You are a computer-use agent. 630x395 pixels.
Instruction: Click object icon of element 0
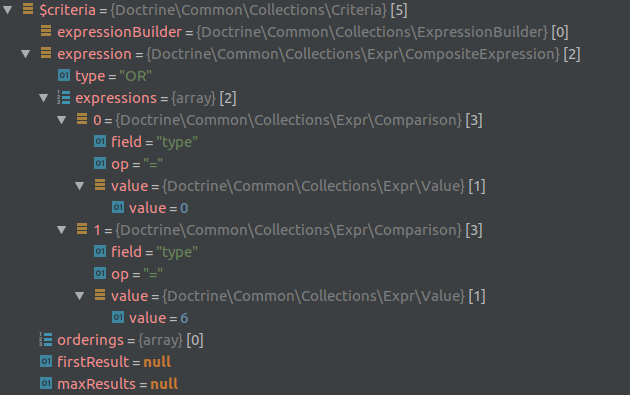(x=82, y=119)
